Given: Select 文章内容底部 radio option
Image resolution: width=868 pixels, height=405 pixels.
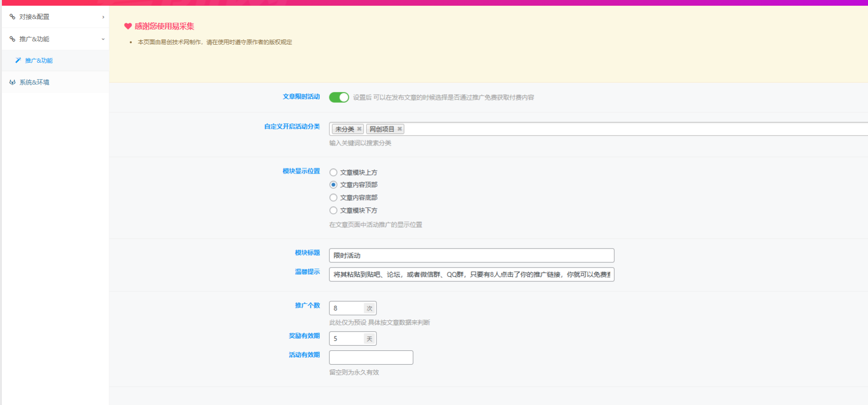Looking at the screenshot, I should (x=334, y=198).
